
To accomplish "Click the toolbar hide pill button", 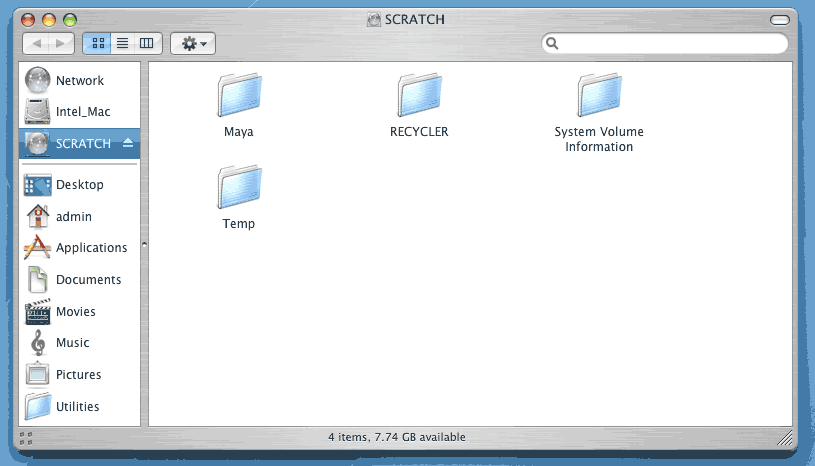I will pyautogui.click(x=780, y=19).
